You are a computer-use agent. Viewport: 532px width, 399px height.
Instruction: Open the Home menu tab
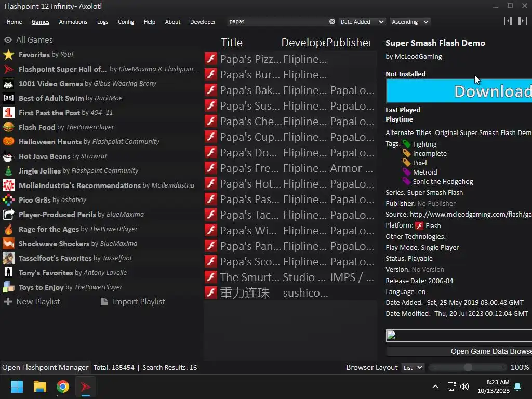[x=14, y=22]
